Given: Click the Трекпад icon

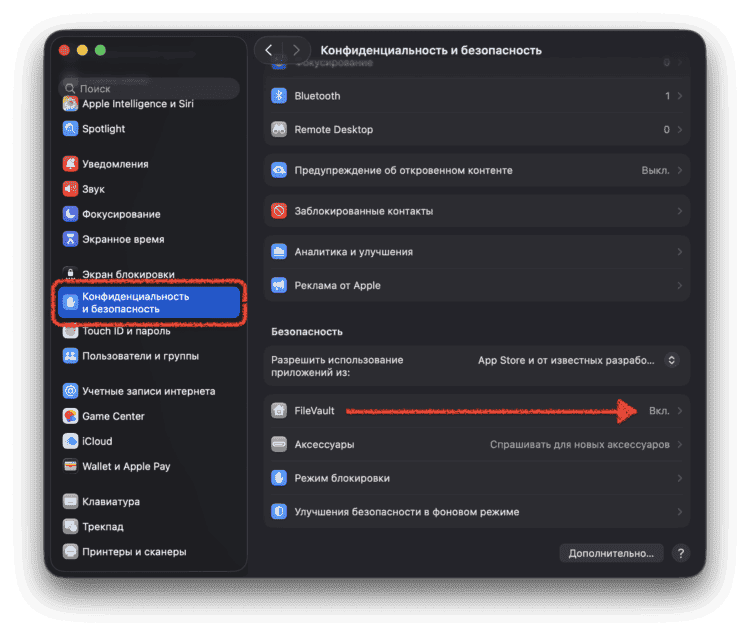Looking at the screenshot, I should coord(70,526).
